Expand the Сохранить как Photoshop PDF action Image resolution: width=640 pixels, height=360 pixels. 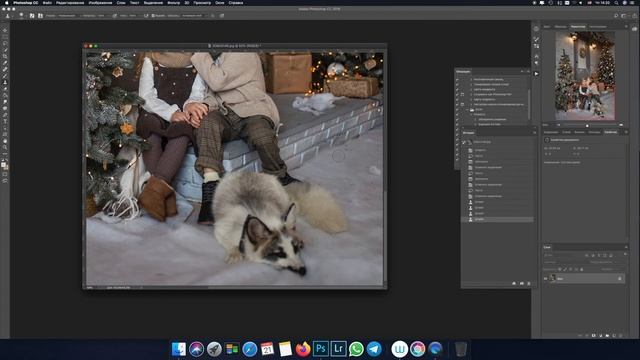(x=471, y=94)
